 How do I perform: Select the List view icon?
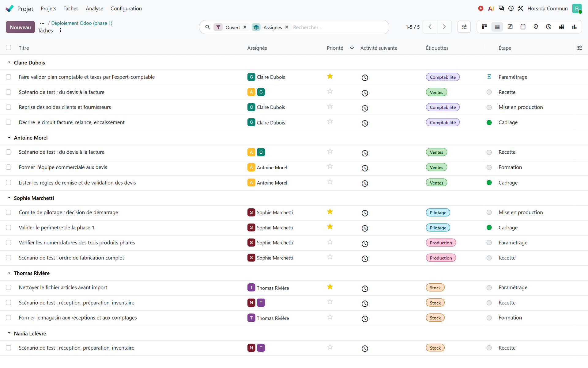(x=497, y=27)
